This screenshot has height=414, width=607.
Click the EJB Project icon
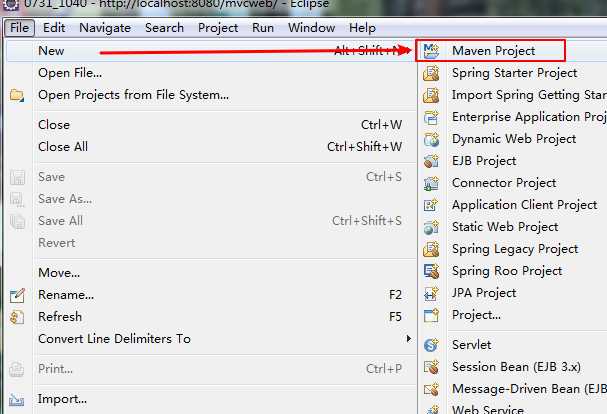point(431,161)
